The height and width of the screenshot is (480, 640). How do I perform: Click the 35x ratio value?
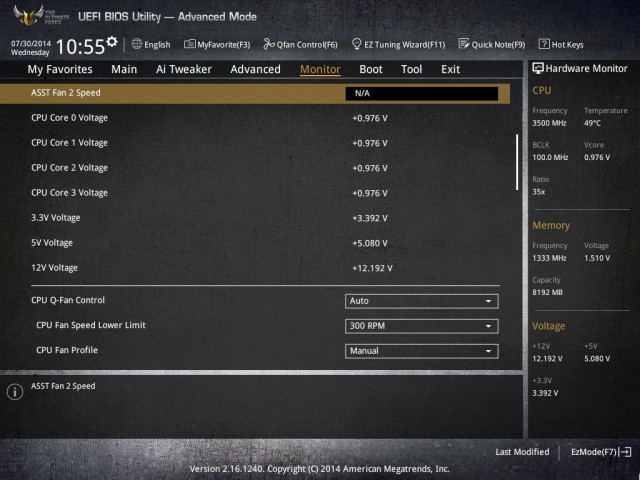538,192
